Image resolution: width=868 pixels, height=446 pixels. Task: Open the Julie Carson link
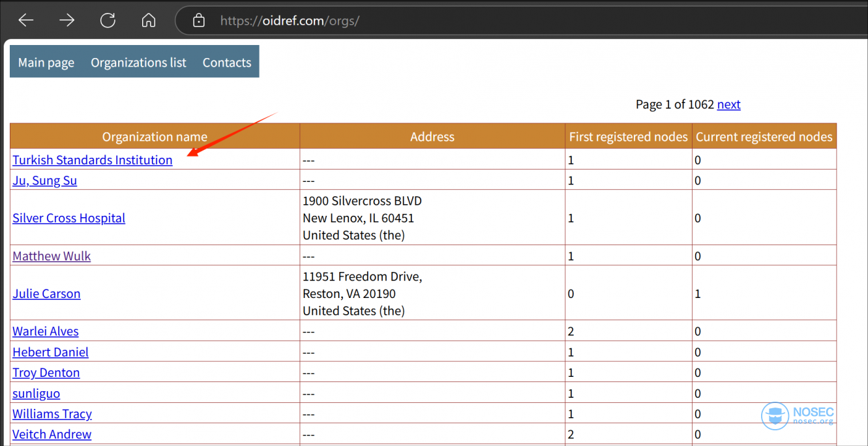pos(46,293)
